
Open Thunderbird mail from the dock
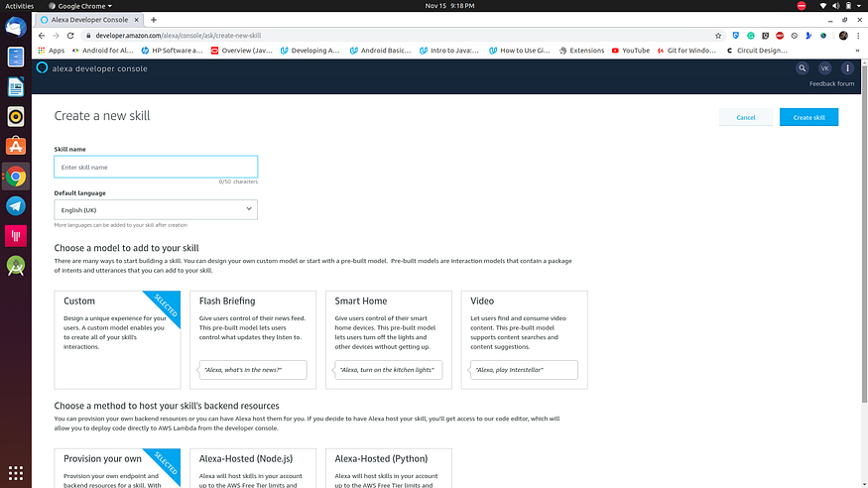[16, 27]
